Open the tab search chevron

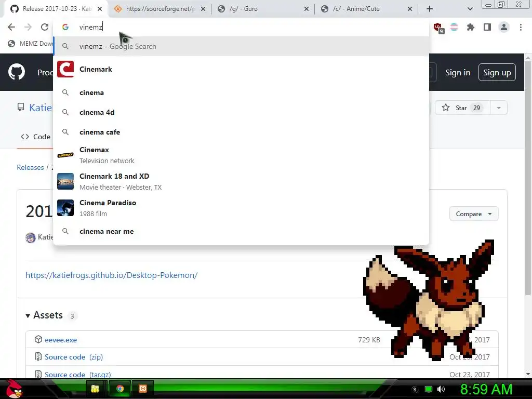click(x=470, y=9)
